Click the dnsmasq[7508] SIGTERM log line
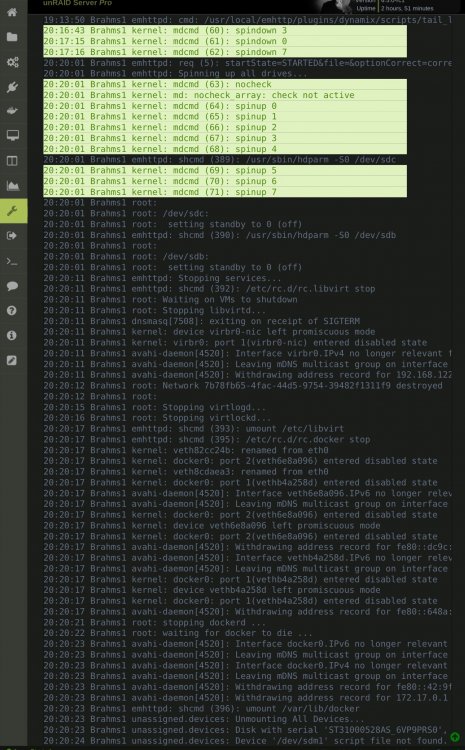Image resolution: width=465 pixels, height=750 pixels. [x=201, y=321]
